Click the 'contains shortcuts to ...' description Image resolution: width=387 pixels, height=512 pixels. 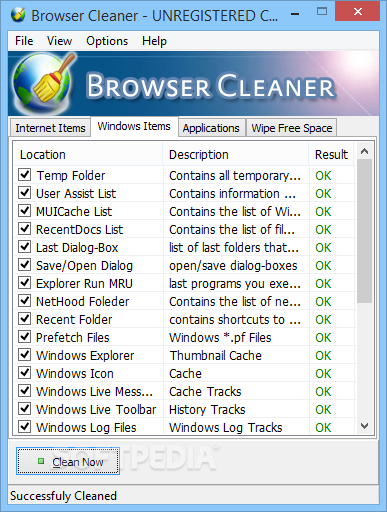(x=235, y=320)
